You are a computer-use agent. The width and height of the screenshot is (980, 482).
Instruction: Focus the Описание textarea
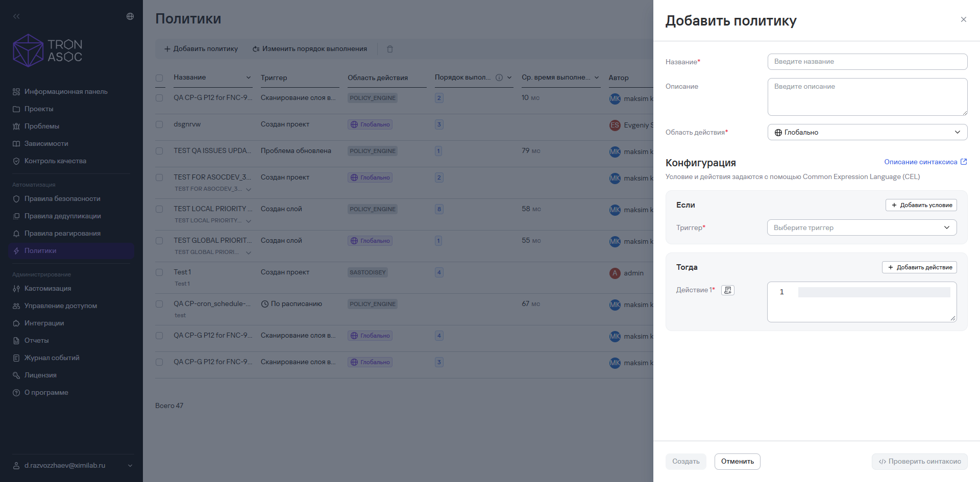click(867, 97)
